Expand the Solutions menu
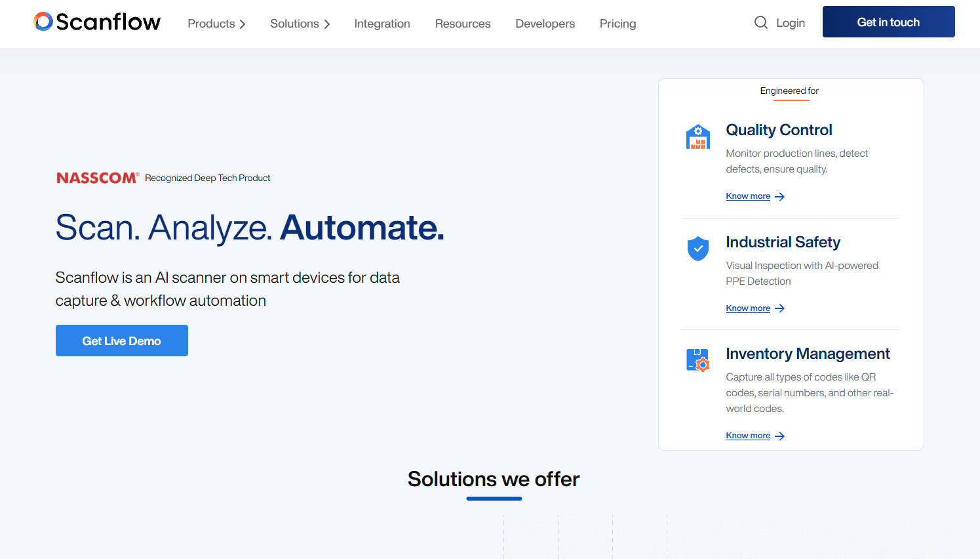Image resolution: width=980 pixels, height=559 pixels. coord(300,24)
